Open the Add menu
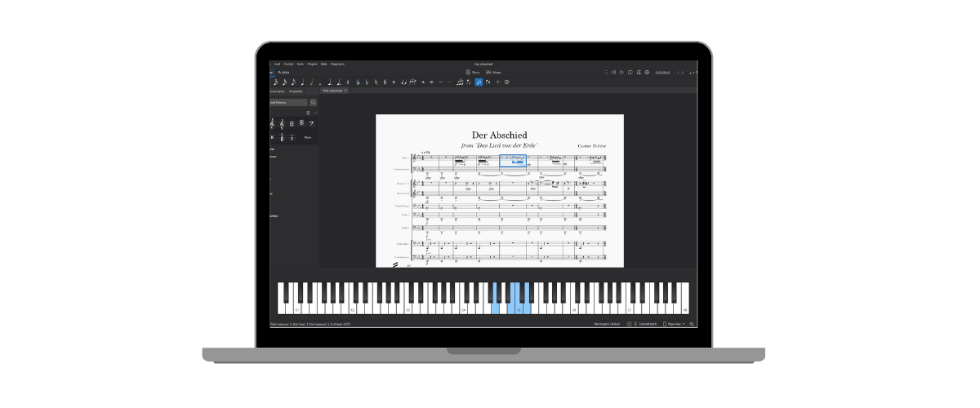 (x=278, y=64)
